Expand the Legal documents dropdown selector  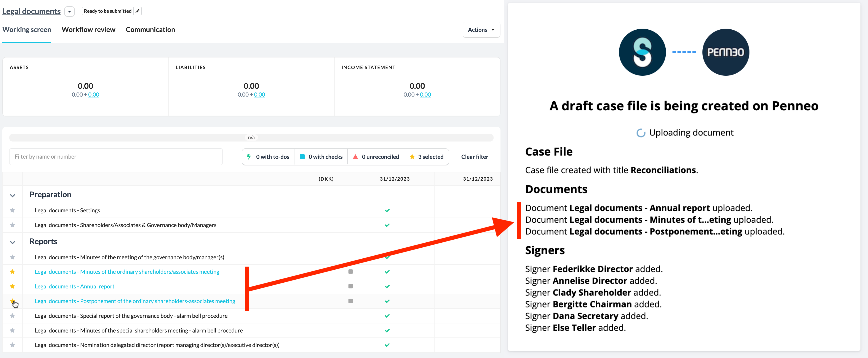(x=69, y=11)
